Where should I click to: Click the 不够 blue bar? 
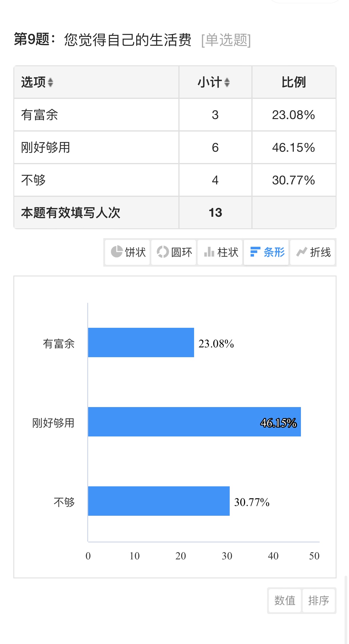[159, 501]
